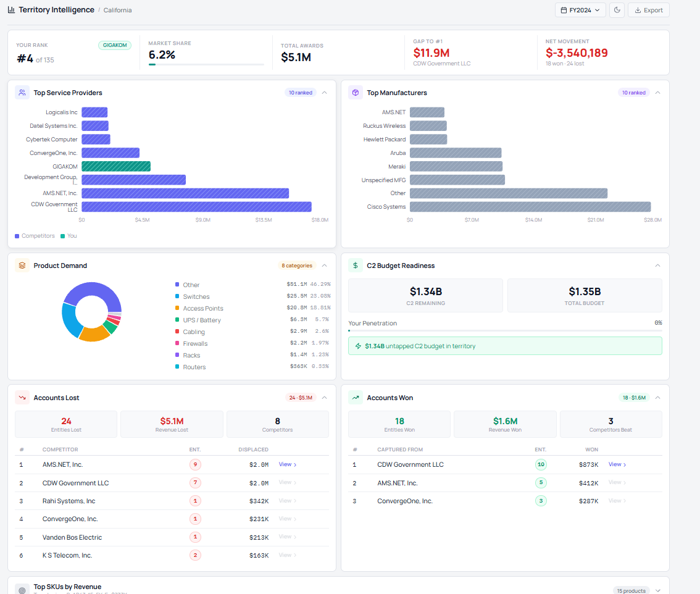The image size is (700, 594).
Task: Open View link for Vanden Bos Electric row
Action: pos(288,537)
